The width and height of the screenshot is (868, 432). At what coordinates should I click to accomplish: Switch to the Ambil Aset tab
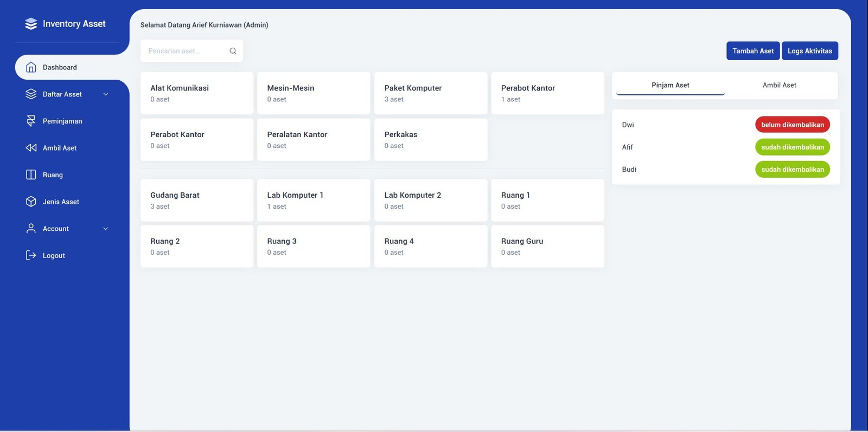point(779,85)
